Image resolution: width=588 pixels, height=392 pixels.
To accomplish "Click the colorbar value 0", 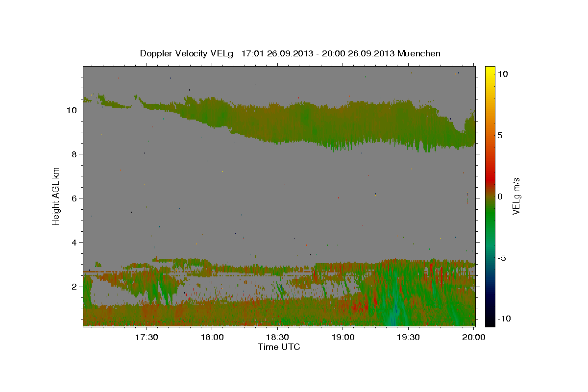I will click(x=500, y=196).
